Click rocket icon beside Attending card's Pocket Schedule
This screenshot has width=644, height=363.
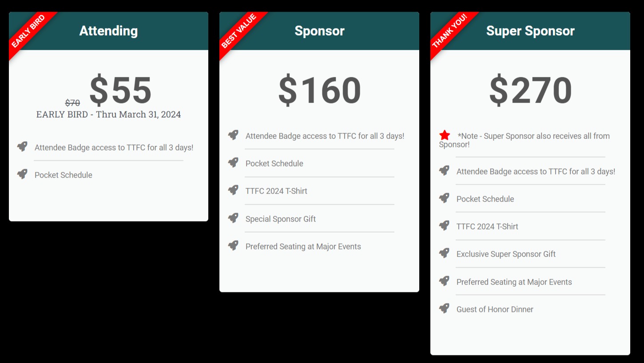[x=22, y=174]
